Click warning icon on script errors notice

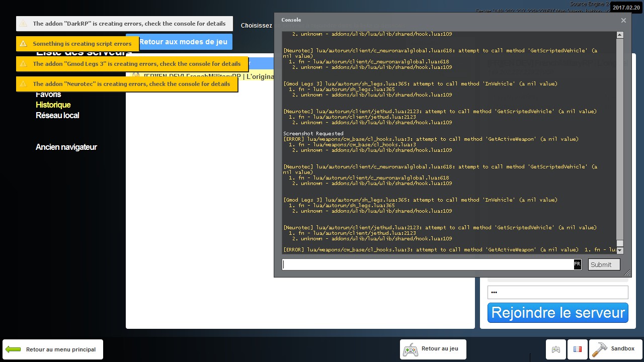click(x=23, y=44)
